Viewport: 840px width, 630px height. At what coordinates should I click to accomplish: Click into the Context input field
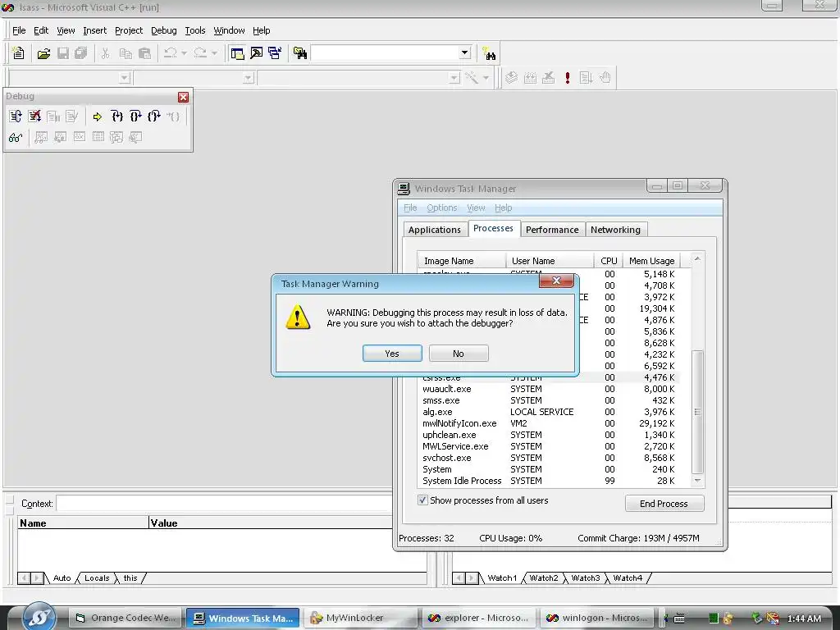pos(225,504)
